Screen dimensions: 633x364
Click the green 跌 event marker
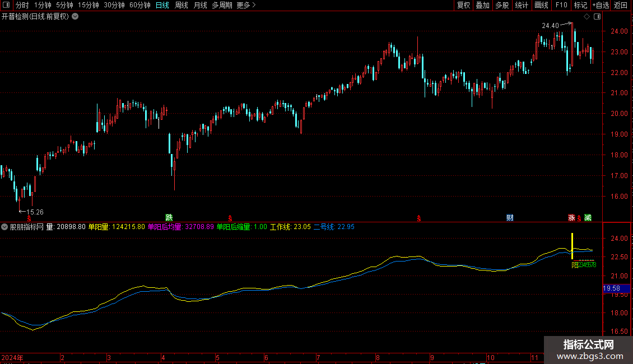point(169,217)
